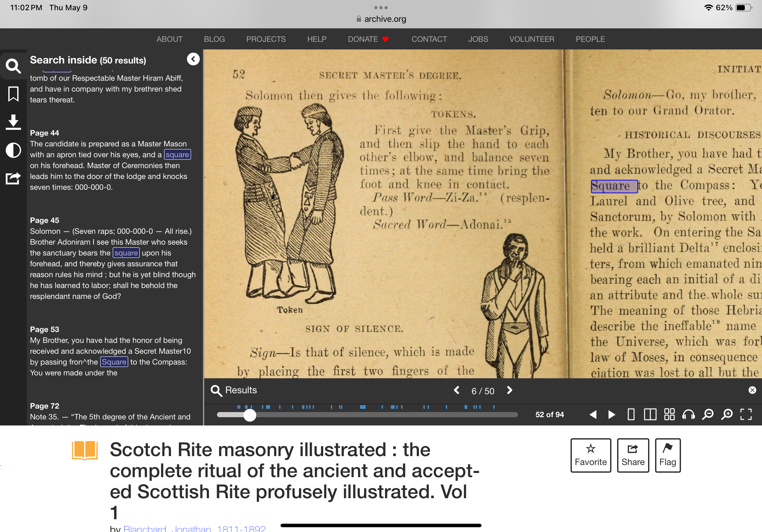This screenshot has height=532, width=762.
Task: Open the Downloads sidebar icon
Action: [13, 122]
